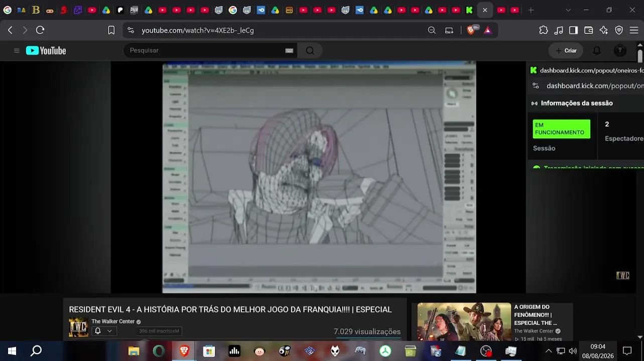Open the YouTube guide hamburger menu

click(x=17, y=51)
